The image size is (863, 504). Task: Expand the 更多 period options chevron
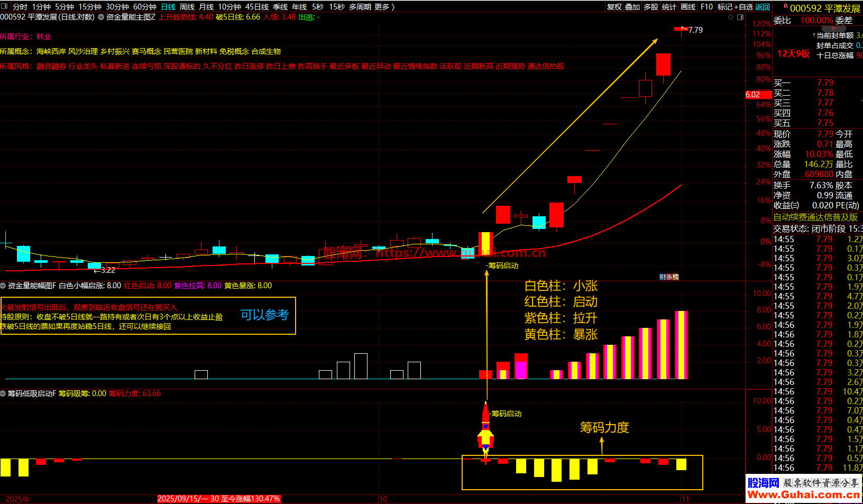click(393, 7)
